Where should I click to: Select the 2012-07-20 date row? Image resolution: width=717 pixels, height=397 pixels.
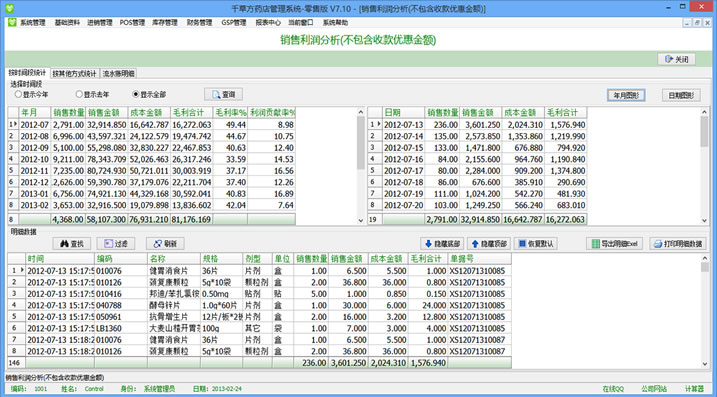477,205
